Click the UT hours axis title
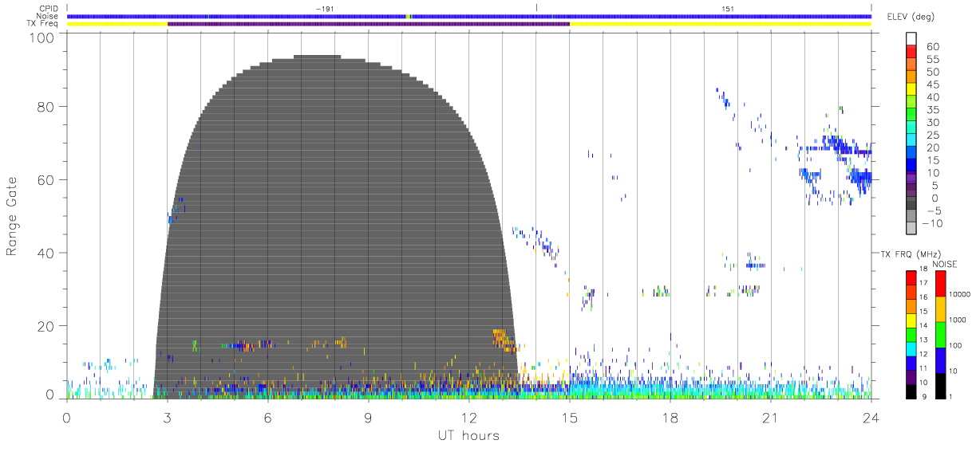 pos(468,435)
